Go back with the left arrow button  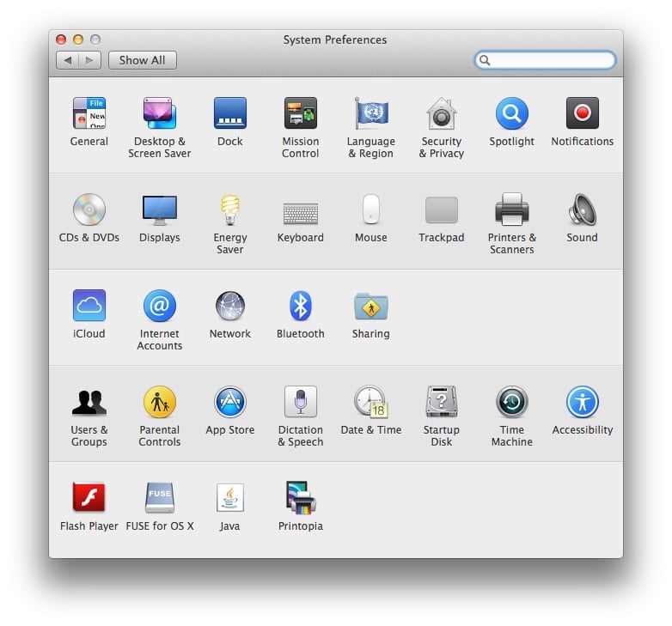(x=67, y=60)
